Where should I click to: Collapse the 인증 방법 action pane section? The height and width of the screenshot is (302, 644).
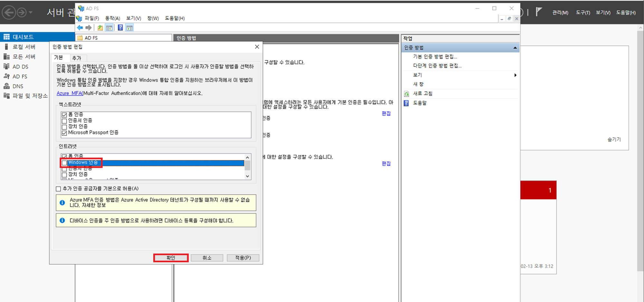tap(515, 48)
